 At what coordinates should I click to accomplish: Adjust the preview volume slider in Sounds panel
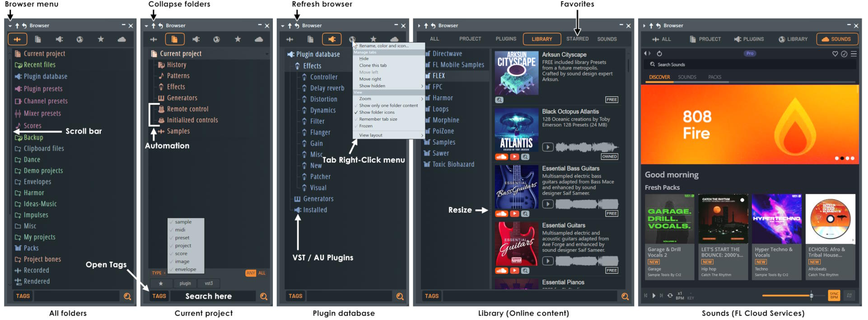[x=811, y=296]
